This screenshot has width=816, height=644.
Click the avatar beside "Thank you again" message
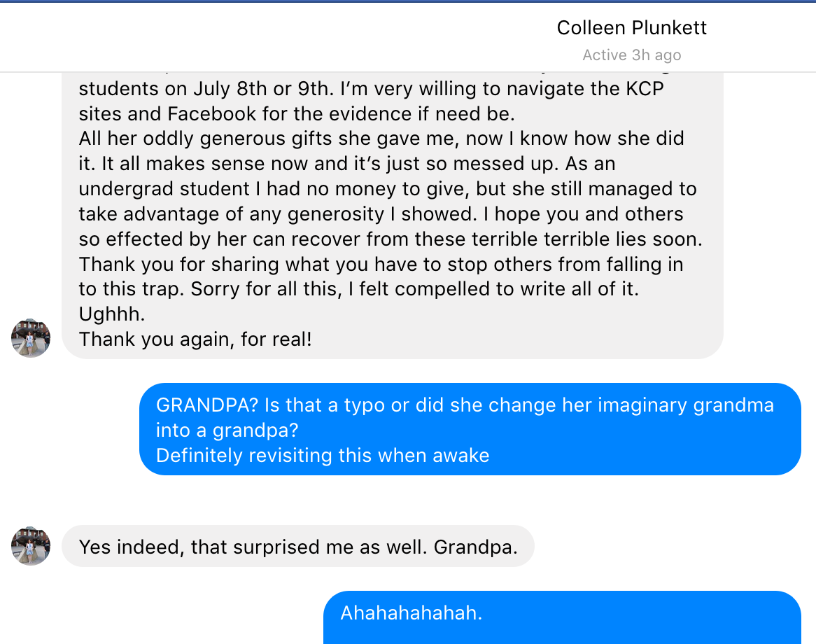tap(31, 338)
